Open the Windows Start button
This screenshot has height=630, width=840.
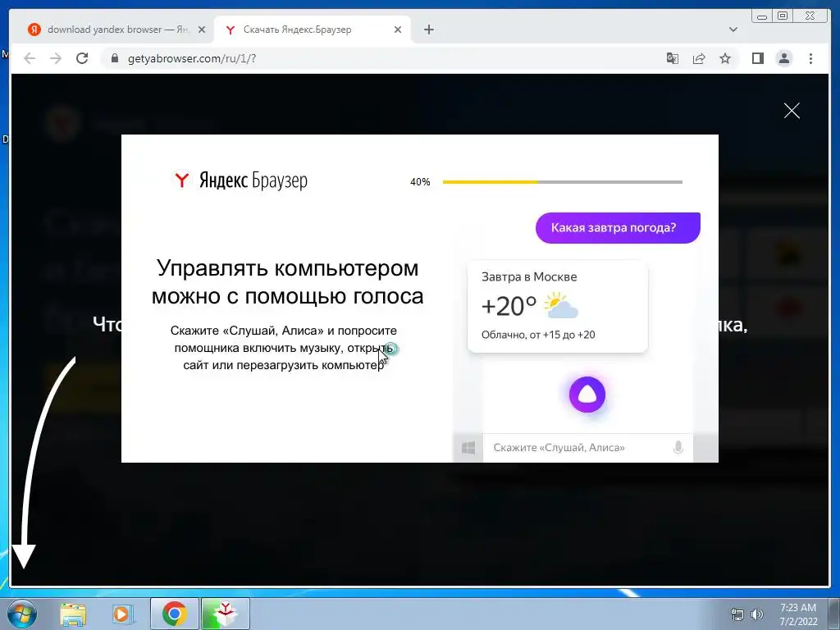coord(21,614)
